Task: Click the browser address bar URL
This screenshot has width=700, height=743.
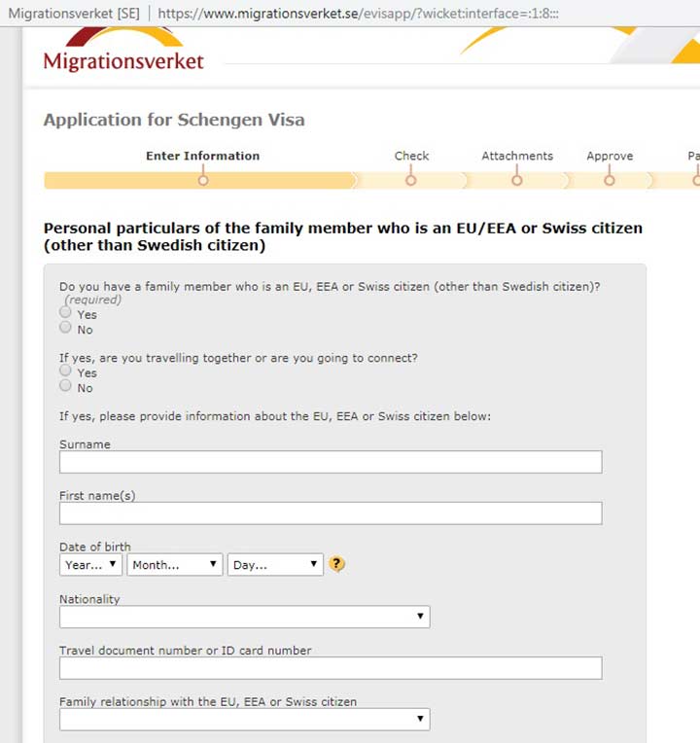Action: (358, 14)
